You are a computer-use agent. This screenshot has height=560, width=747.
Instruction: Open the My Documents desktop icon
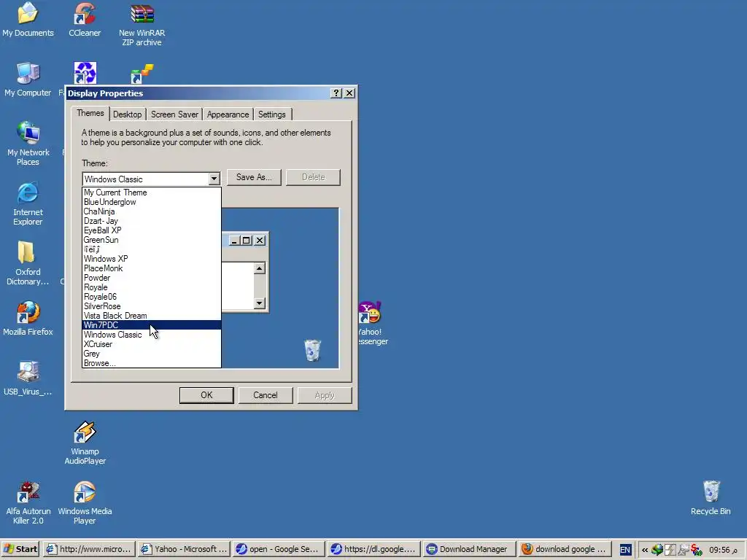pos(28,20)
